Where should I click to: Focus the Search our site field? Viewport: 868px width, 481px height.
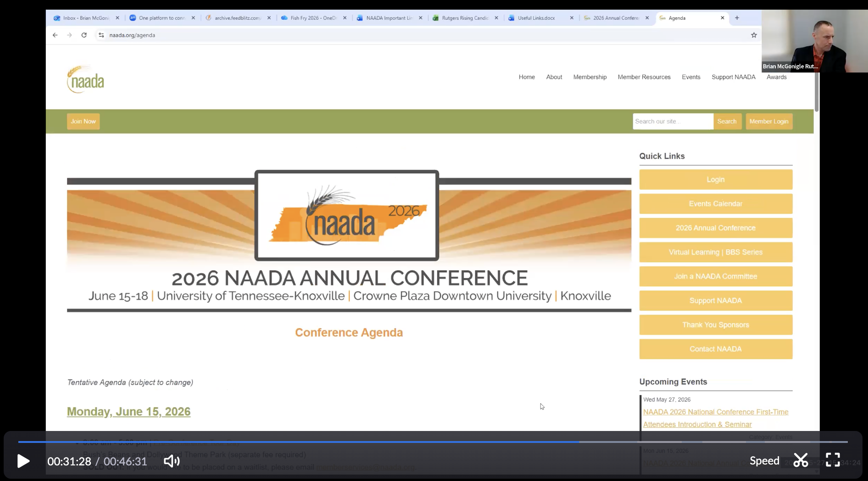pyautogui.click(x=673, y=121)
